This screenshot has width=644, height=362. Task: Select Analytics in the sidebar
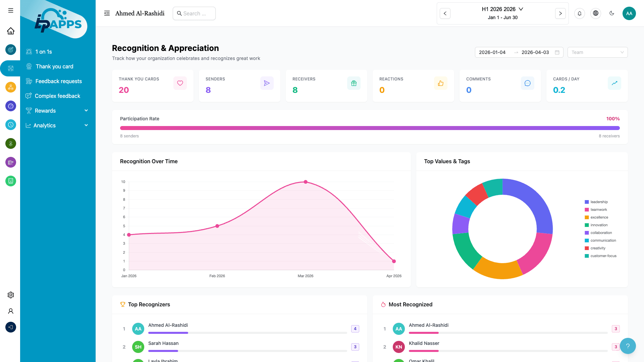(x=45, y=125)
